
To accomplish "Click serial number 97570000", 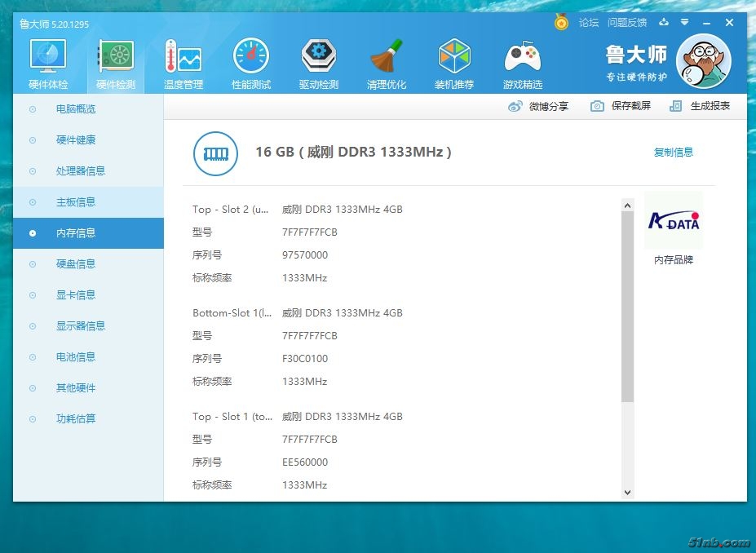I will (305, 255).
